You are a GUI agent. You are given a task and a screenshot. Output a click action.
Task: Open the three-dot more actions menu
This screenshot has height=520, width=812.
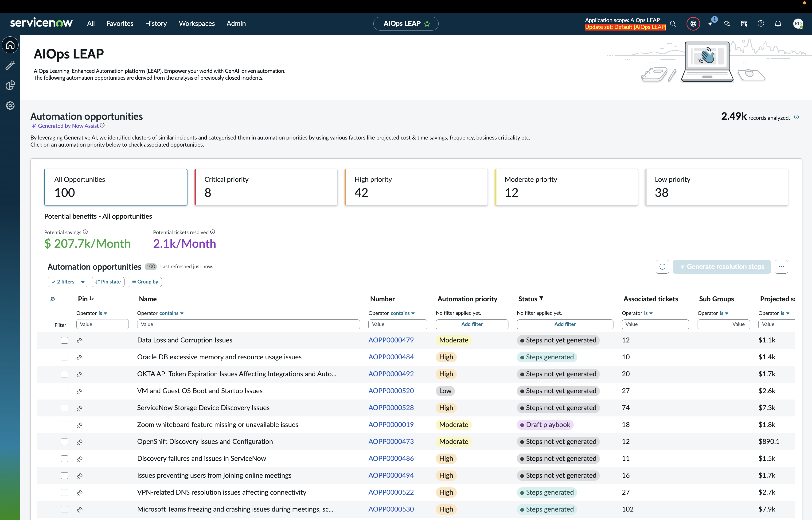pyautogui.click(x=781, y=267)
